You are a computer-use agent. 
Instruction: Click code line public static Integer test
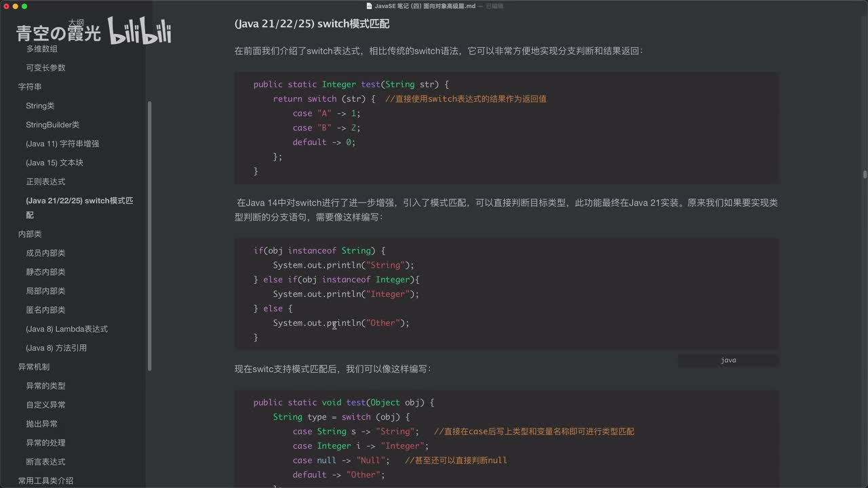click(351, 84)
